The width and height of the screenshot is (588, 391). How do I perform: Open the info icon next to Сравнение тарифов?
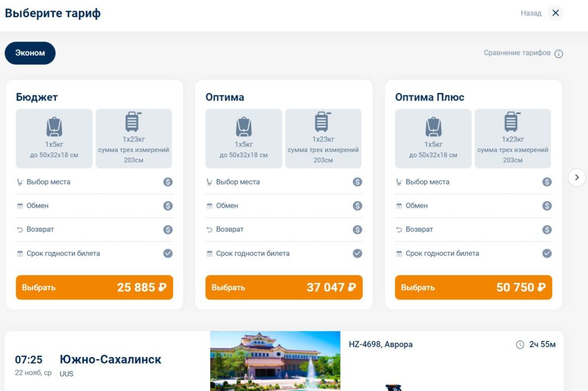coord(558,53)
